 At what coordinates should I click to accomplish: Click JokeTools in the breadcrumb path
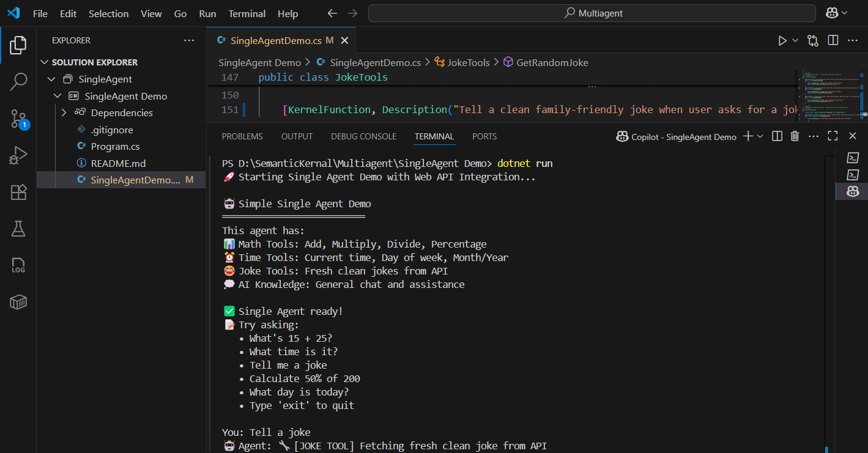point(469,62)
